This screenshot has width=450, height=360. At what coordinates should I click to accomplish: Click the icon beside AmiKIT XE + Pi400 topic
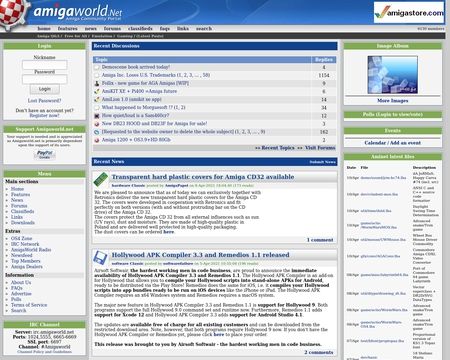[97, 91]
